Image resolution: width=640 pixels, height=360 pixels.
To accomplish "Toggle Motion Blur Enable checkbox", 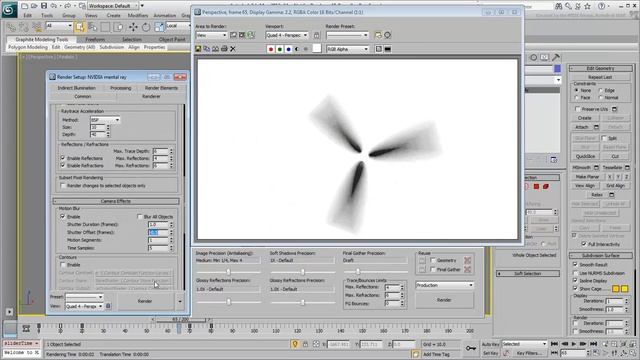I will pyautogui.click(x=63, y=216).
